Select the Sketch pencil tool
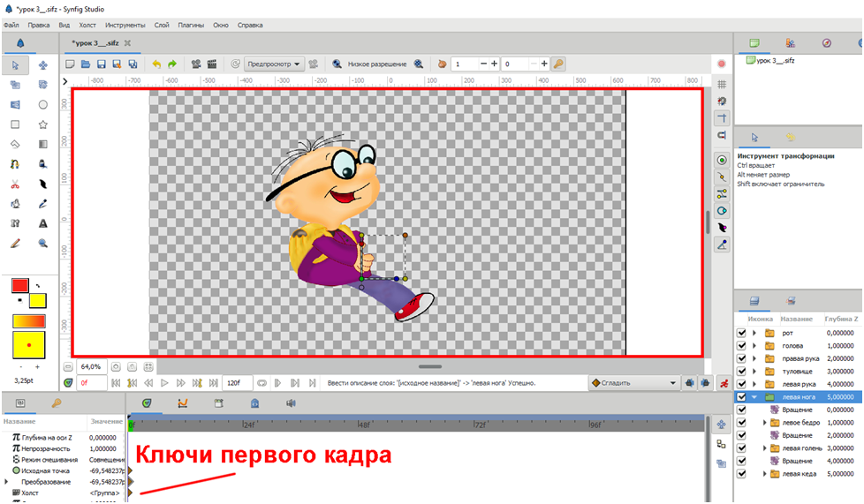This screenshot has height=504, width=864. (15, 244)
